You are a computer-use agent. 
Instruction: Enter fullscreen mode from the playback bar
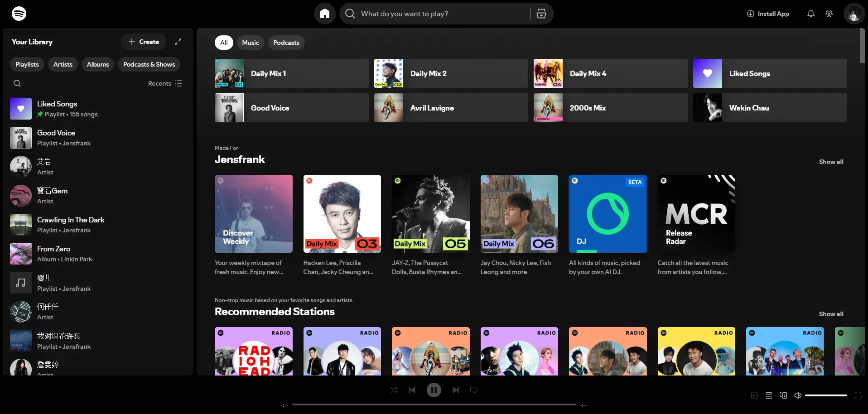857,395
